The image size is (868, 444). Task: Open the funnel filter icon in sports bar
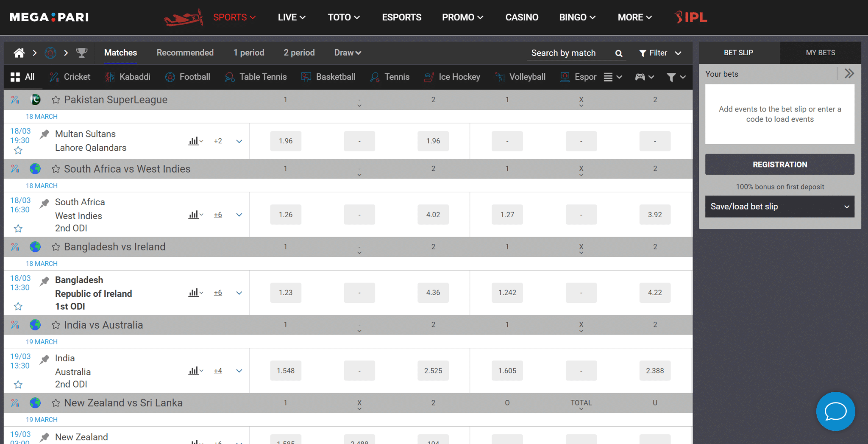(x=676, y=77)
